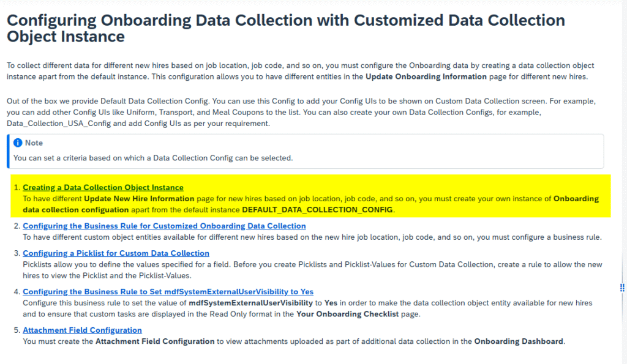Click the bold Update Onboarding Information text
Screen dimensions: 627x364
(426, 76)
